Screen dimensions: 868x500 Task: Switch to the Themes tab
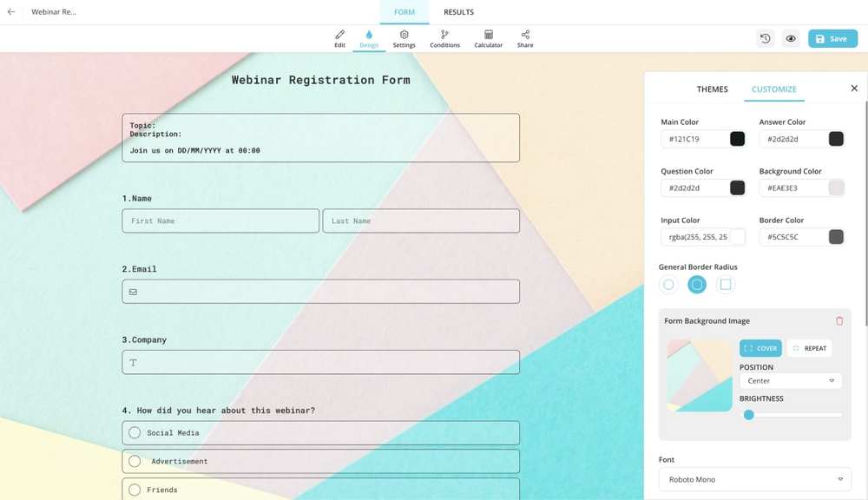(712, 89)
